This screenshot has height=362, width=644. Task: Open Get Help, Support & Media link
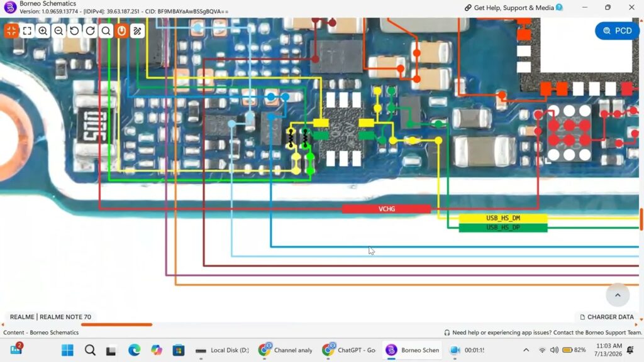pyautogui.click(x=513, y=8)
